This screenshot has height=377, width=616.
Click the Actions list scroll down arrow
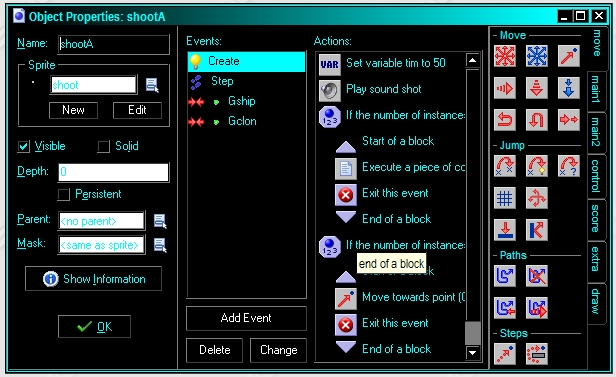point(473,352)
